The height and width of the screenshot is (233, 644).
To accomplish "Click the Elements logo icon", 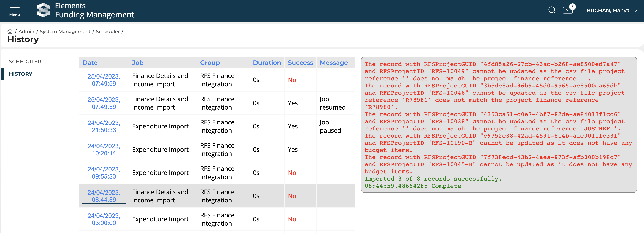I will coord(43,10).
